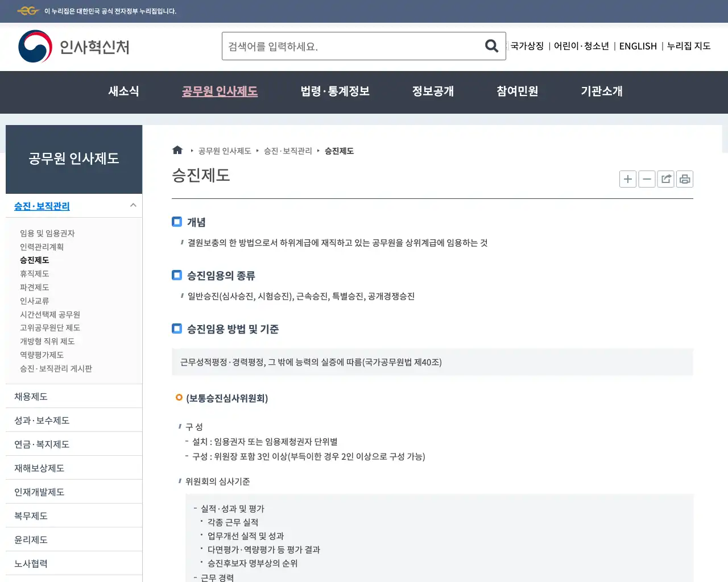Expand 연금·복지제도 sidebar section

(x=74, y=444)
